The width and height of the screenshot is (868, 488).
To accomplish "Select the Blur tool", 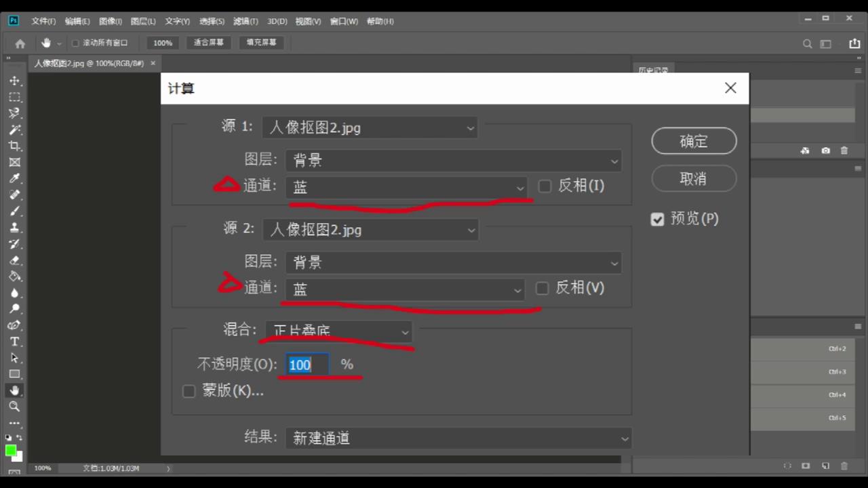I will 15,292.
